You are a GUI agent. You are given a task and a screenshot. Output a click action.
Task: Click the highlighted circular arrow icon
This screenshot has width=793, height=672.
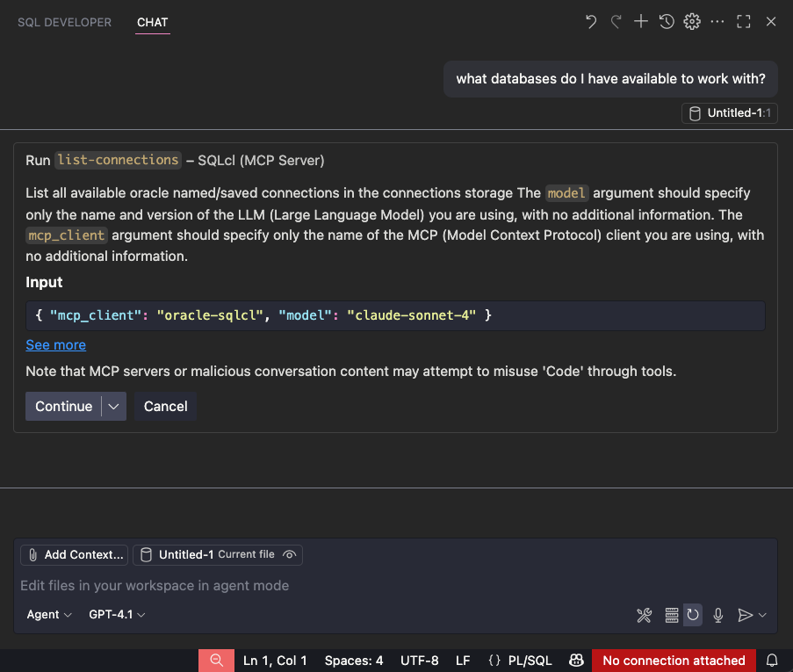[x=693, y=615]
